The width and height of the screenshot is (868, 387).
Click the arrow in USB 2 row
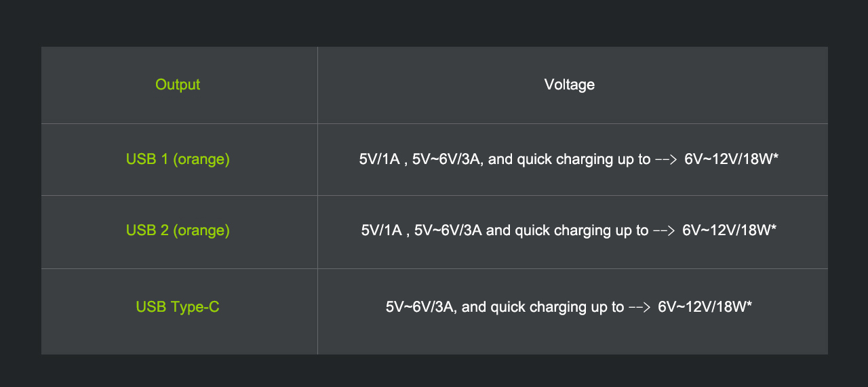click(663, 231)
